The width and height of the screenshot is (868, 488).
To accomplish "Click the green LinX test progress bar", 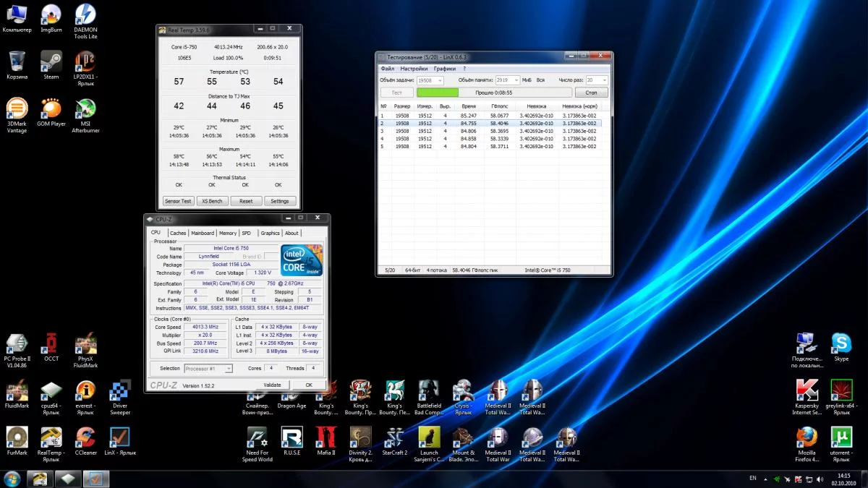I will [x=438, y=93].
